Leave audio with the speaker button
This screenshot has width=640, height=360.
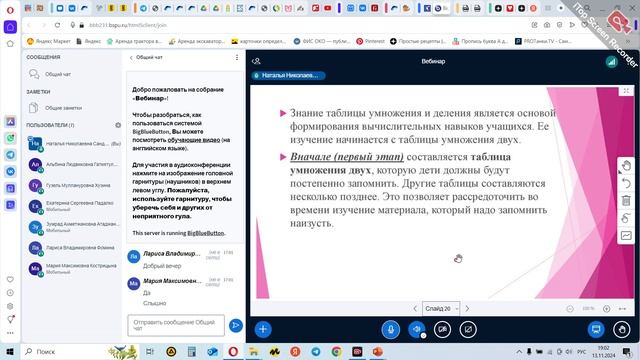416,329
